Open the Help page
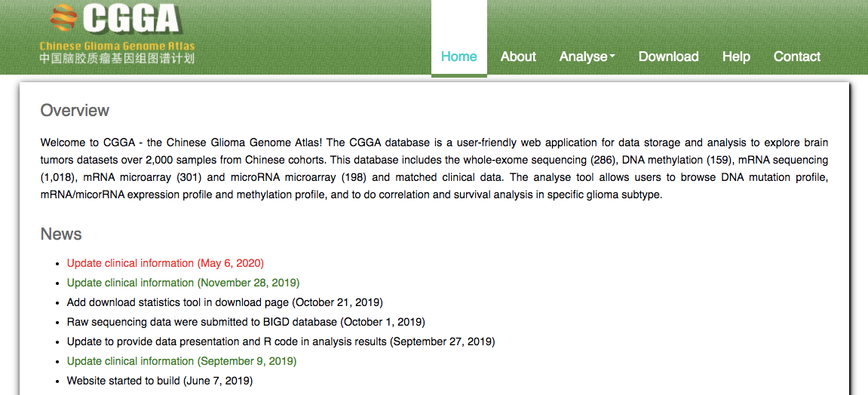Image resolution: width=868 pixels, height=395 pixels. 736,57
